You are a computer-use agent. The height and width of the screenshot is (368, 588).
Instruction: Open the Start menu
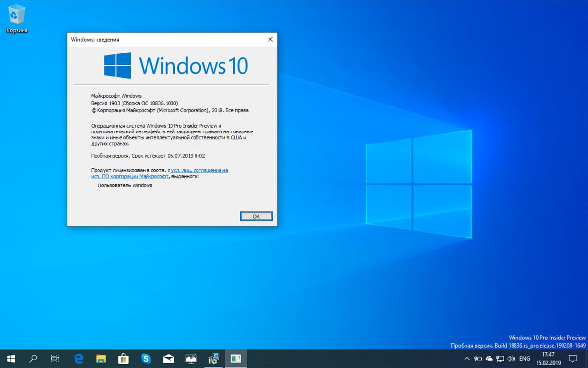coord(11,358)
